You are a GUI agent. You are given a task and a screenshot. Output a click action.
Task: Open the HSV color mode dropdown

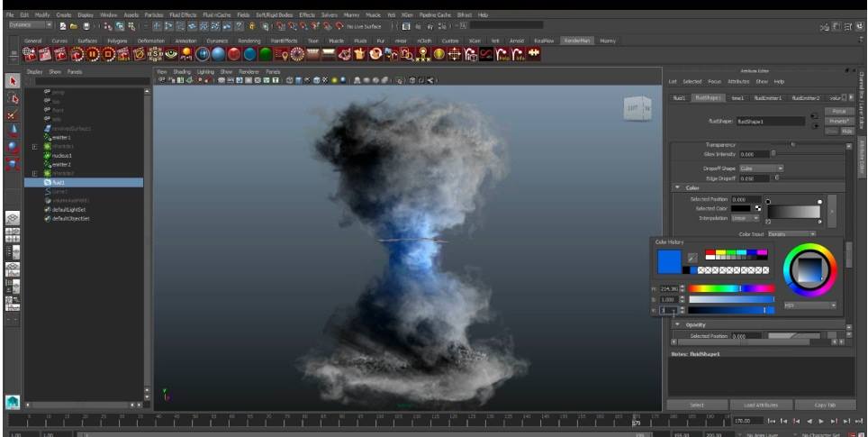(809, 305)
